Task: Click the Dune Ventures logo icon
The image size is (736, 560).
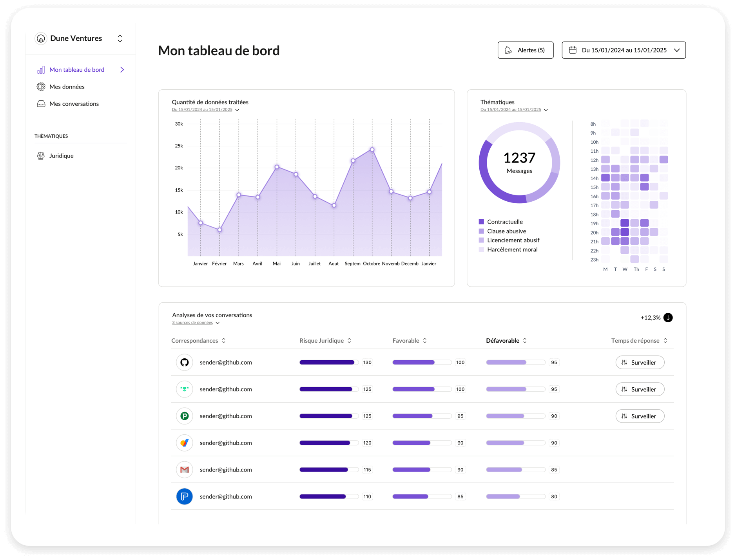Action: [41, 38]
